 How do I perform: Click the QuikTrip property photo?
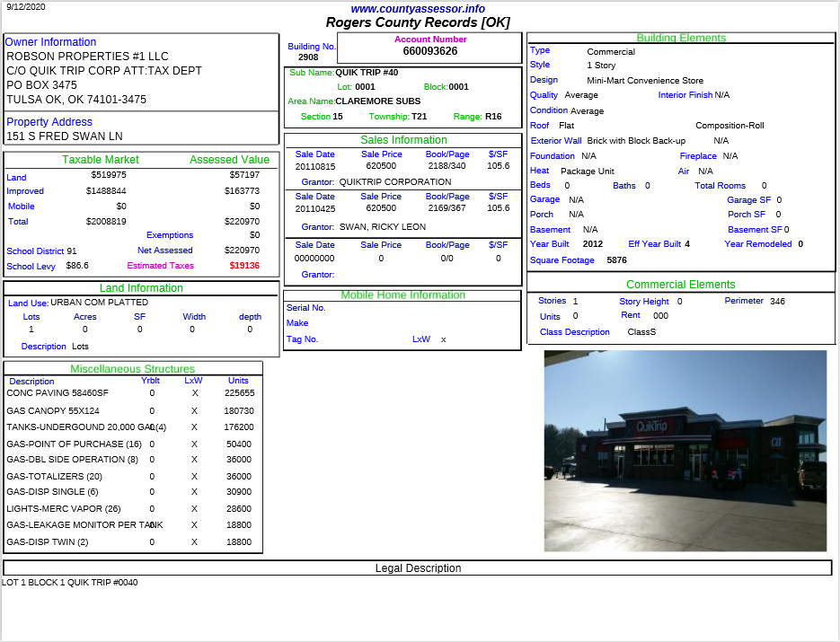(685, 450)
